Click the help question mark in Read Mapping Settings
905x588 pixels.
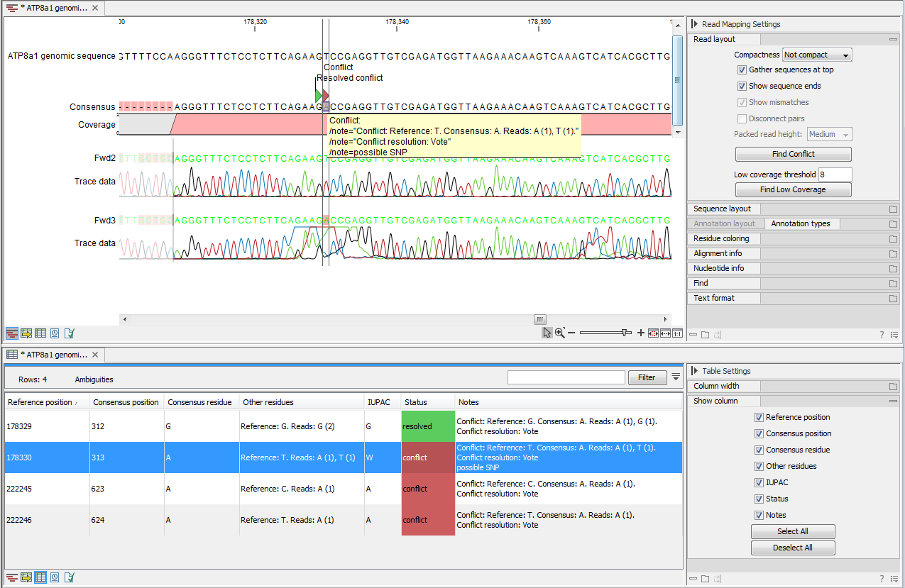pos(882,335)
